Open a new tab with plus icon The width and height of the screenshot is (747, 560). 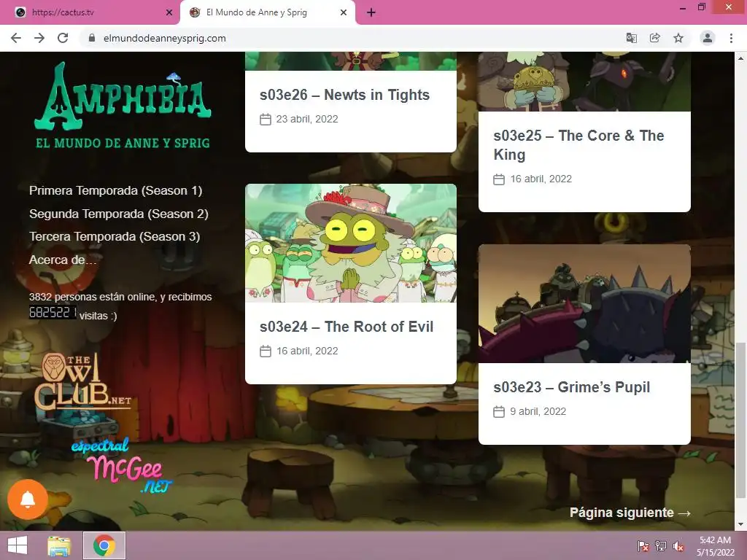[x=371, y=13]
